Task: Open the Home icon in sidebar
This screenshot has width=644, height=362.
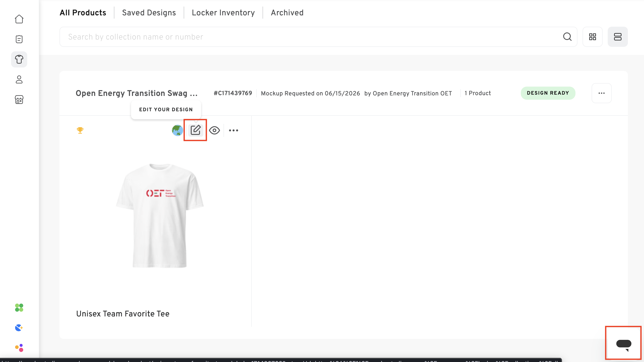Action: [19, 19]
